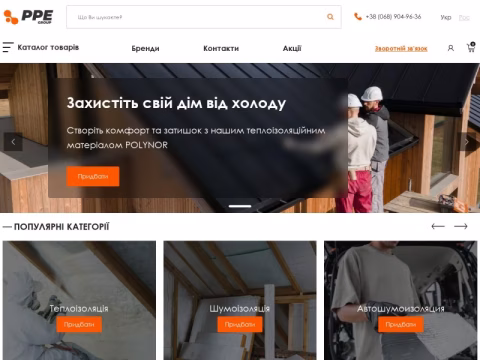The width and height of the screenshot is (480, 360).
Task: Select the banner slide indicator bar
Action: point(240,206)
